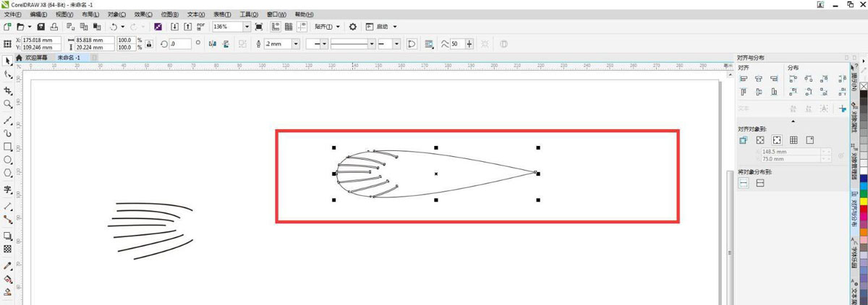868x305 pixels.
Task: Select the Ellipse tool
Action: click(x=7, y=160)
